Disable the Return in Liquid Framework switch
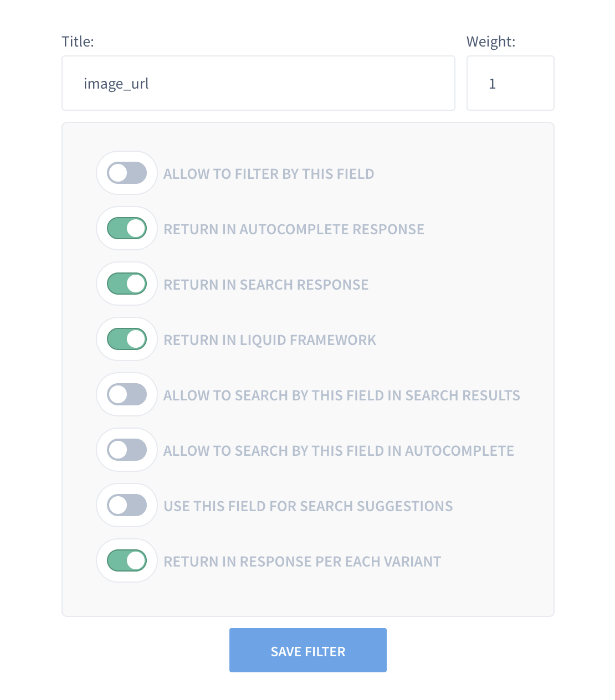This screenshot has height=700, width=615. [x=127, y=339]
